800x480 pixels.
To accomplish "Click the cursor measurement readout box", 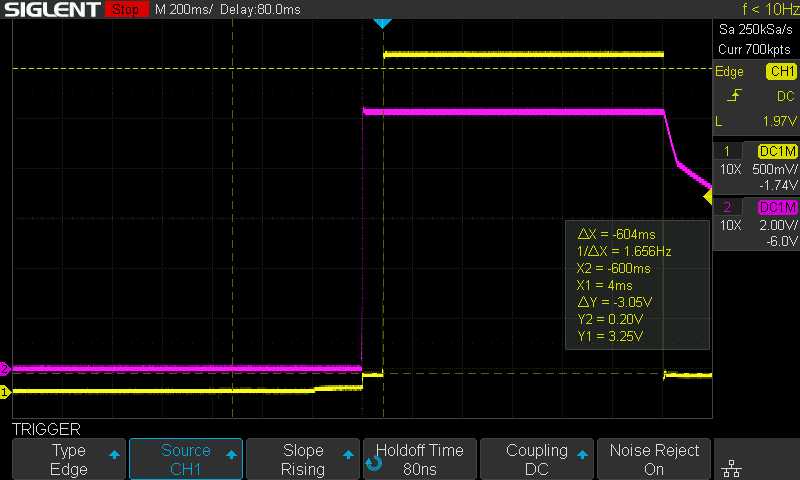I will pyautogui.click(x=637, y=285).
